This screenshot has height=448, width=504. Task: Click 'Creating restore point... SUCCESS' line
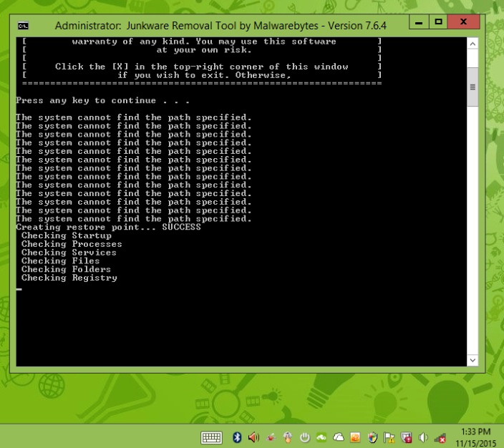coord(109,227)
